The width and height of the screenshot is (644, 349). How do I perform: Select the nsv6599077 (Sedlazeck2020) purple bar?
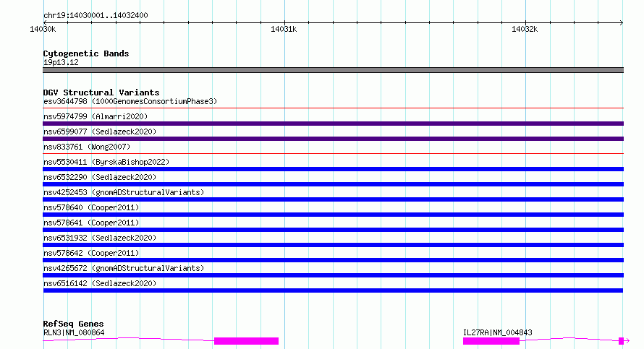click(333, 139)
